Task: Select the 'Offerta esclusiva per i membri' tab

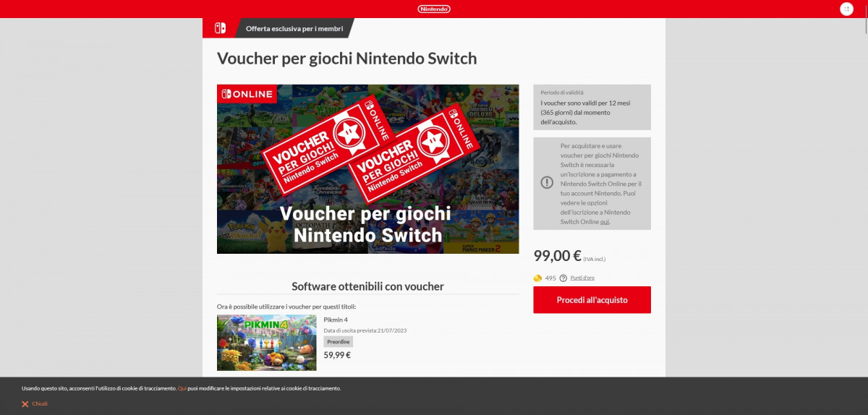Action: click(294, 28)
